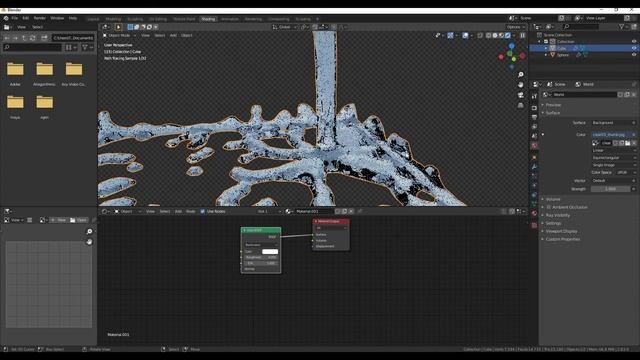Click the New image button
Image resolution: width=640 pixels, height=360 pixels.
click(58, 220)
